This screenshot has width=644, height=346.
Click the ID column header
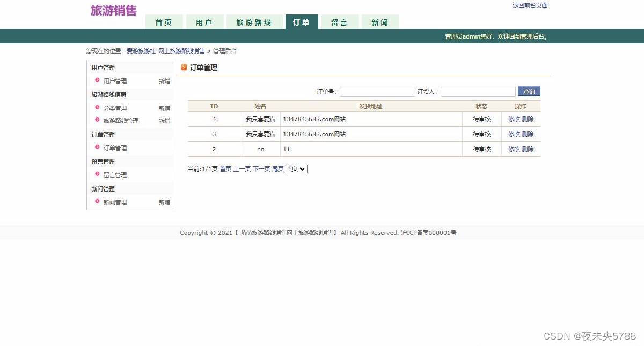(x=214, y=106)
